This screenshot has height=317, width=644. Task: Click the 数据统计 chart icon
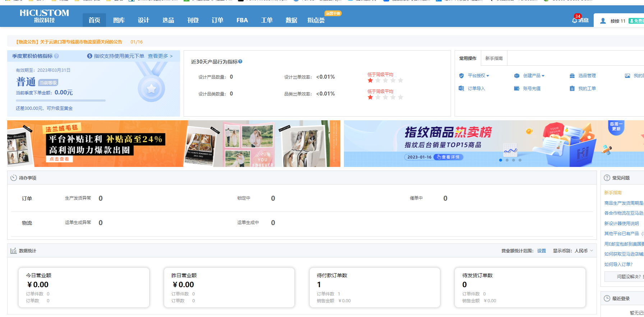pos(14,251)
